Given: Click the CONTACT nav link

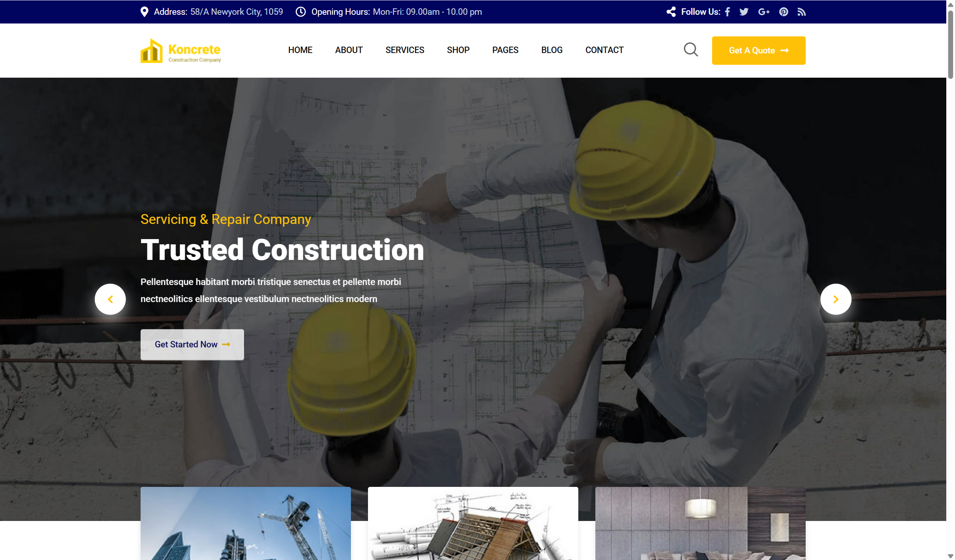Looking at the screenshot, I should 604,50.
